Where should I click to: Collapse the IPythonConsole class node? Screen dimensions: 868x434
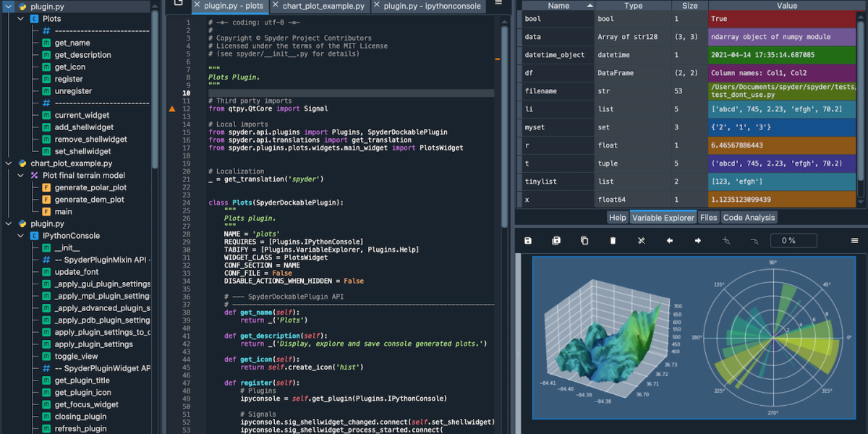20,236
